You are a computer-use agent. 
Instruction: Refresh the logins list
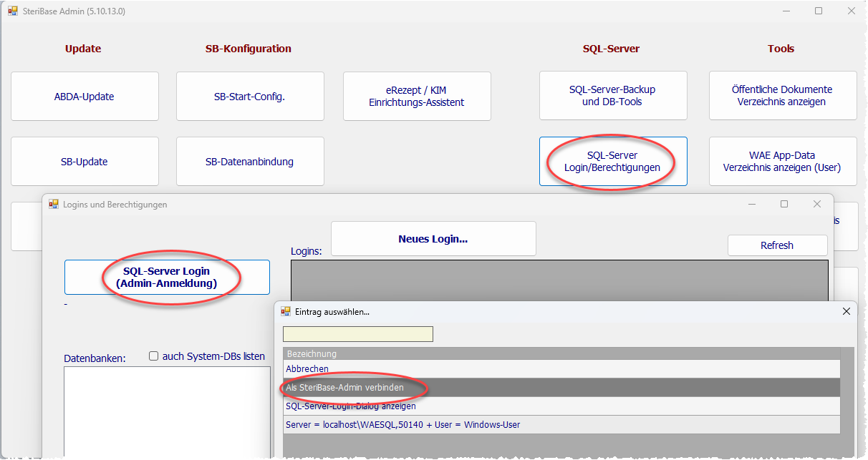click(x=778, y=245)
